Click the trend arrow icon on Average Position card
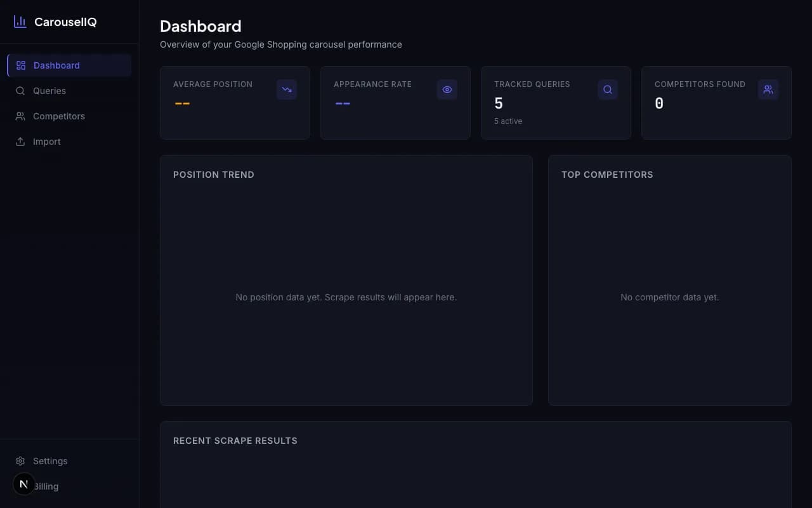 tap(287, 90)
